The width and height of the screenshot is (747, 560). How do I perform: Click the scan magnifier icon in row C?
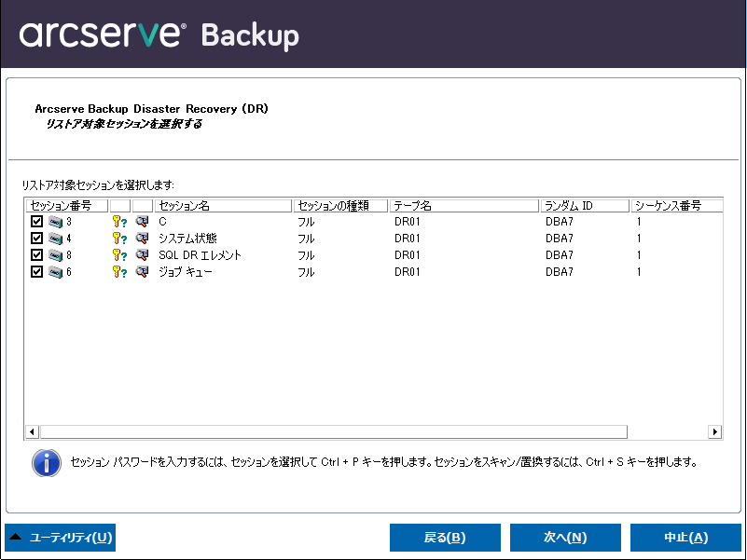pos(142,222)
